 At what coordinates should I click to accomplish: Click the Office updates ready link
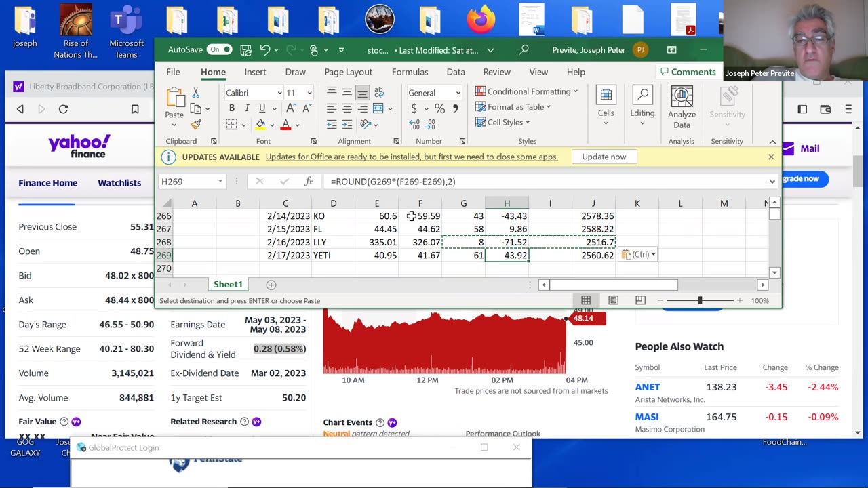[412, 157]
